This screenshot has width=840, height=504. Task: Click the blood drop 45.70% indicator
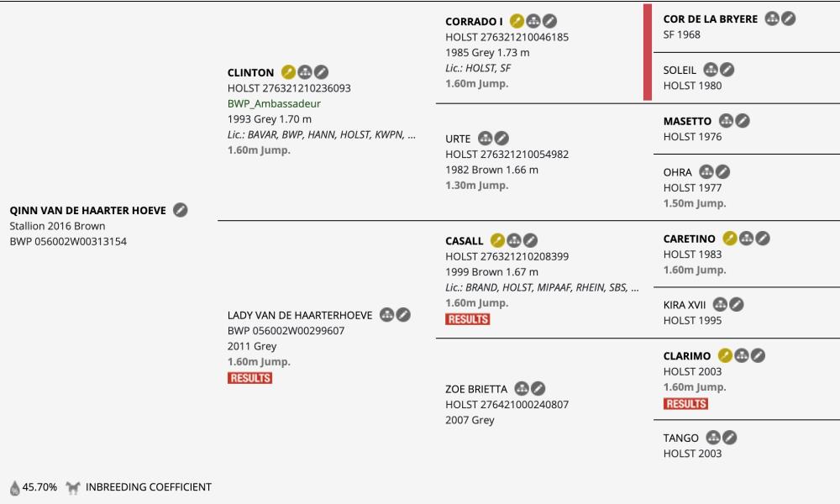click(x=34, y=487)
